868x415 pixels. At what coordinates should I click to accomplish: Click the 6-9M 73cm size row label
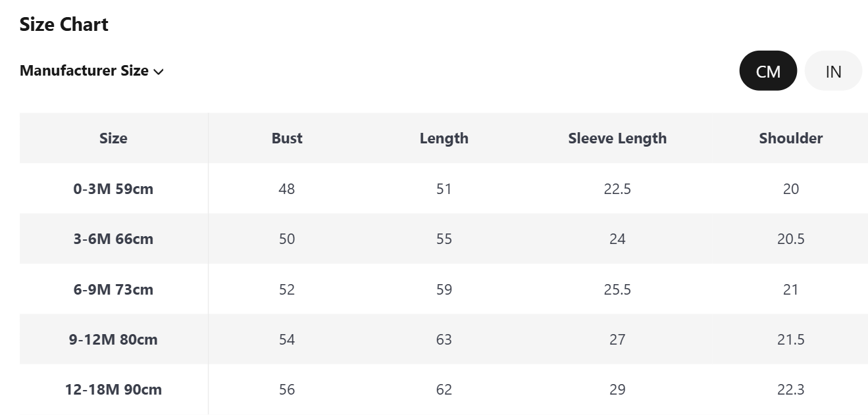tap(113, 289)
